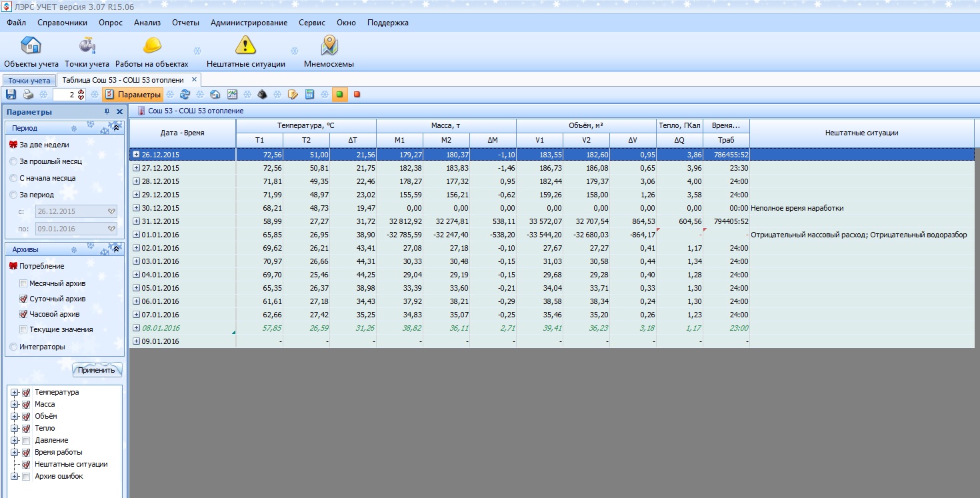
Task: Click the Применить button
Action: click(x=97, y=370)
